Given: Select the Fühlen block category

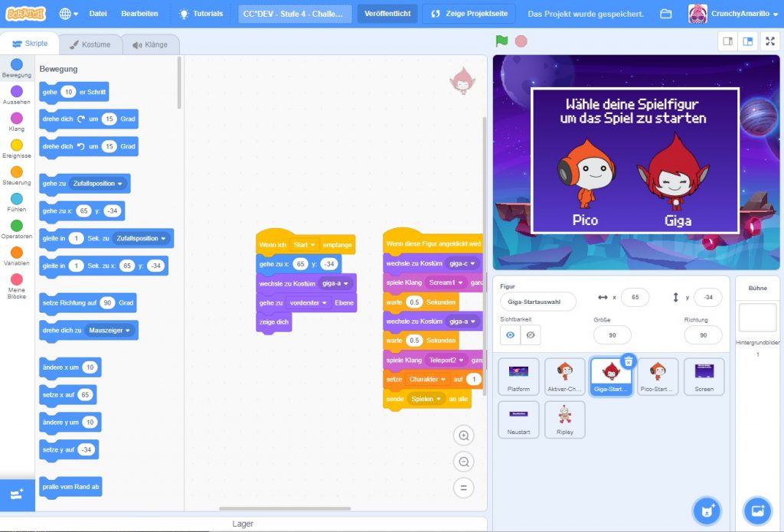Looking at the screenshot, I should coord(17,203).
